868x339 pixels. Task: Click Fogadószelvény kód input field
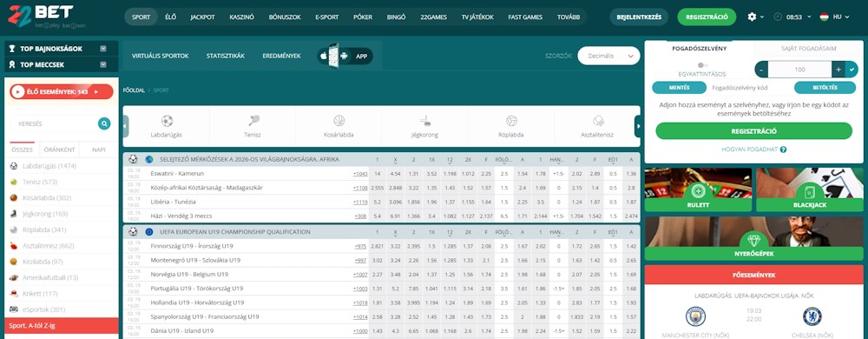pyautogui.click(x=750, y=88)
